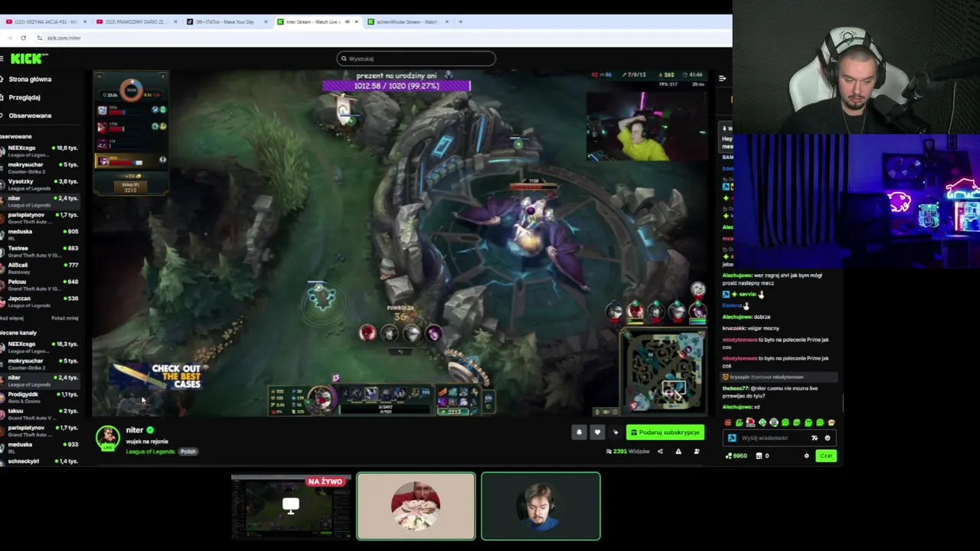980x551 pixels.
Task: Follow niter with the heart button
Action: pos(597,432)
